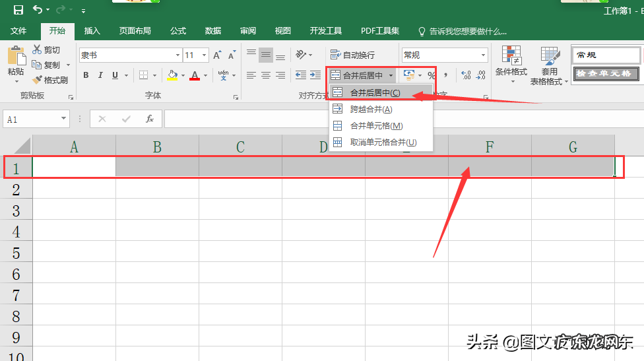Click 自动换行 wrap text
644x361 pixels.
click(x=353, y=55)
